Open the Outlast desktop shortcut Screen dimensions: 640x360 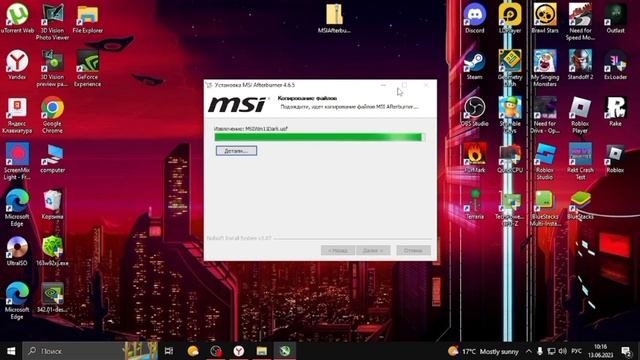615,18
